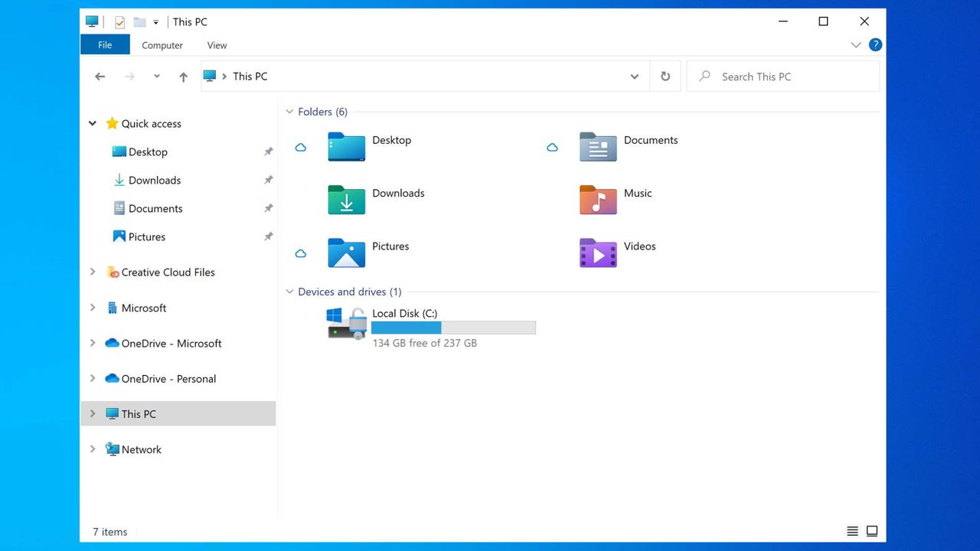Image resolution: width=980 pixels, height=551 pixels.
Task: Click the New folder icon in title bar
Action: coord(139,22)
